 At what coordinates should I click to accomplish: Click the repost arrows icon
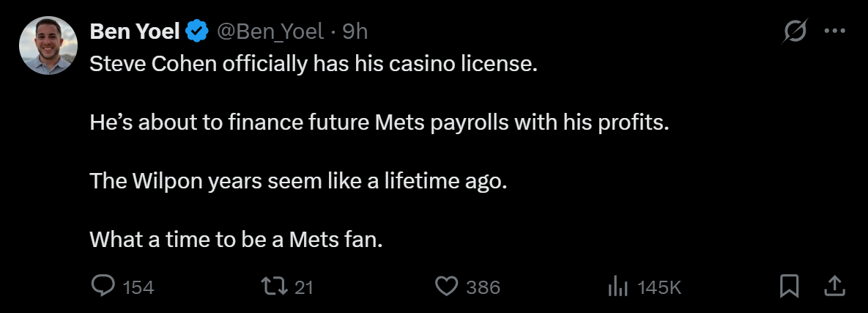click(x=275, y=287)
